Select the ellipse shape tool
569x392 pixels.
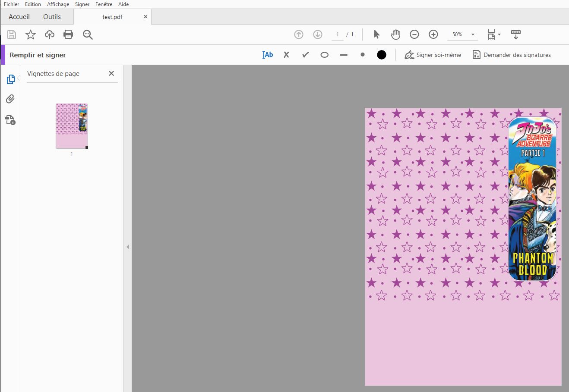point(325,55)
